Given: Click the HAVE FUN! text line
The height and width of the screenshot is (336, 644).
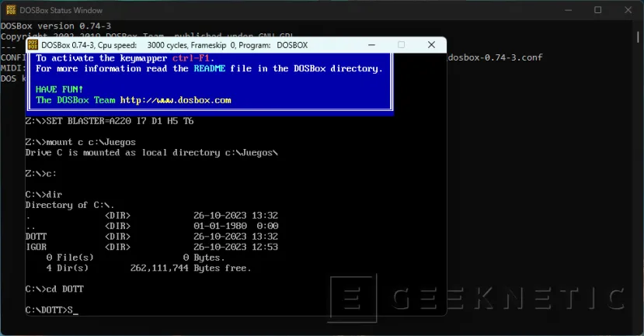Looking at the screenshot, I should (x=59, y=89).
